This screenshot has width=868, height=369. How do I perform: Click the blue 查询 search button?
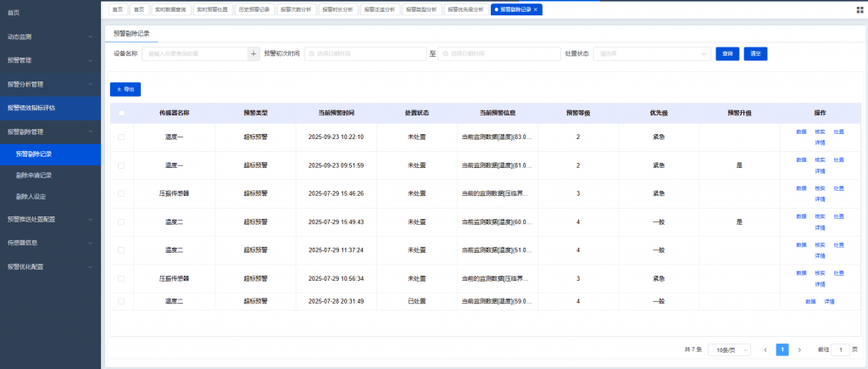click(x=726, y=53)
